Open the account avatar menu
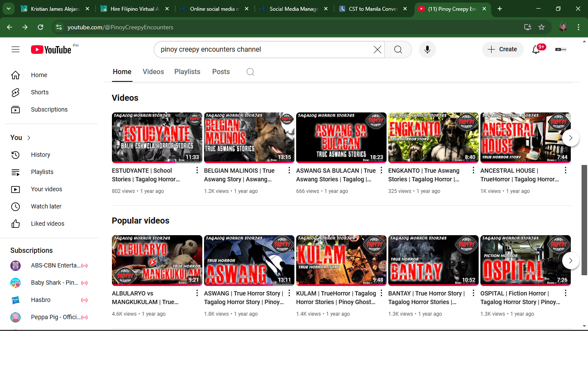 (x=561, y=50)
